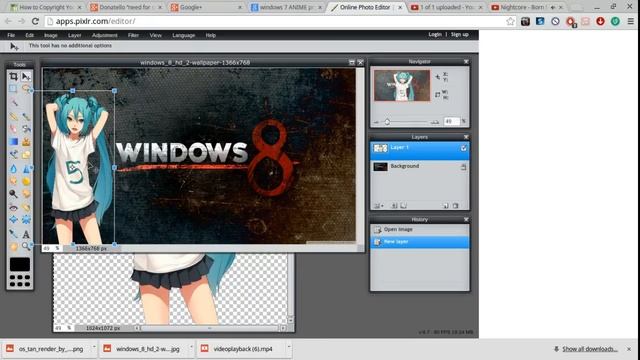640x360 pixels.
Task: Select the Gradient tool
Action: [13, 142]
